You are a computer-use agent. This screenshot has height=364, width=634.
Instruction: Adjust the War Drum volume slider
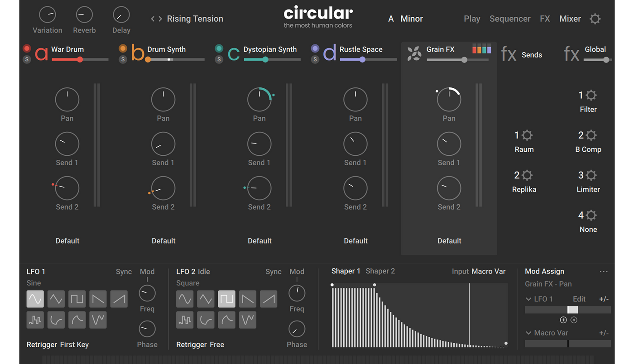(x=80, y=59)
